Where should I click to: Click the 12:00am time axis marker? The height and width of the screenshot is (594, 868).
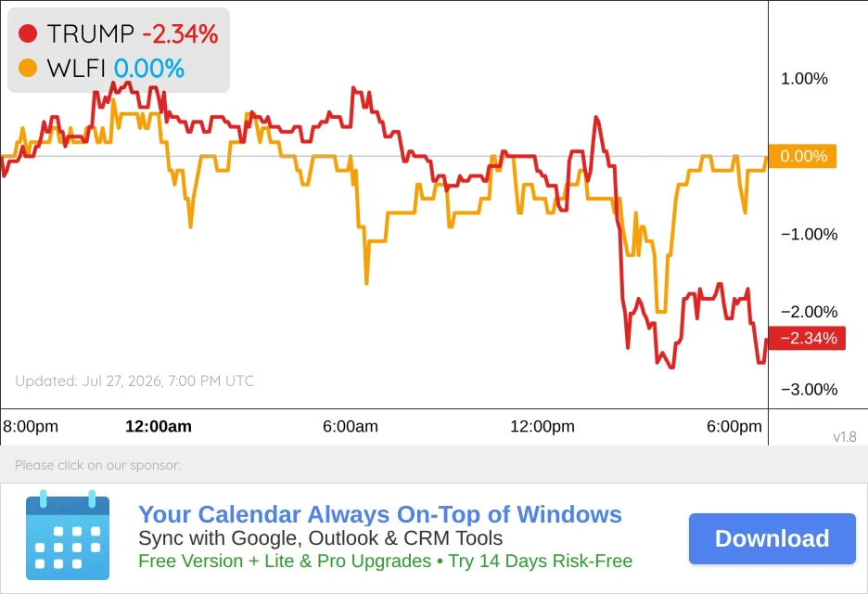click(x=159, y=426)
